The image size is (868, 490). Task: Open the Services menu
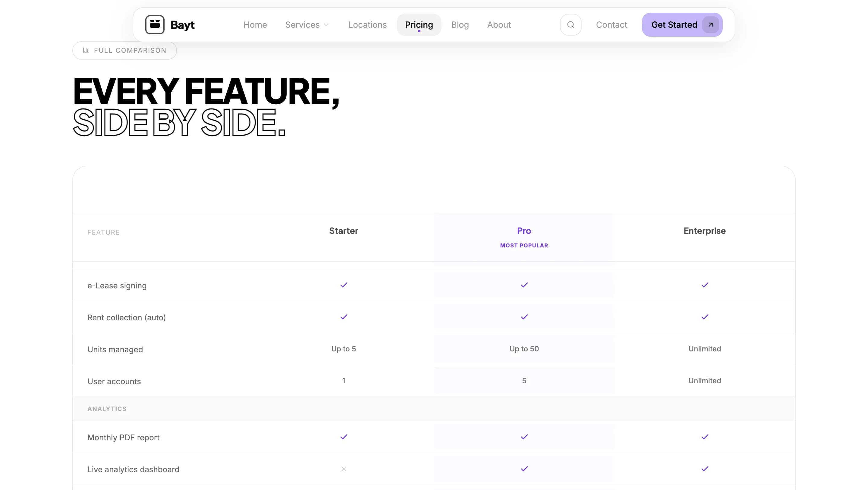[302, 25]
